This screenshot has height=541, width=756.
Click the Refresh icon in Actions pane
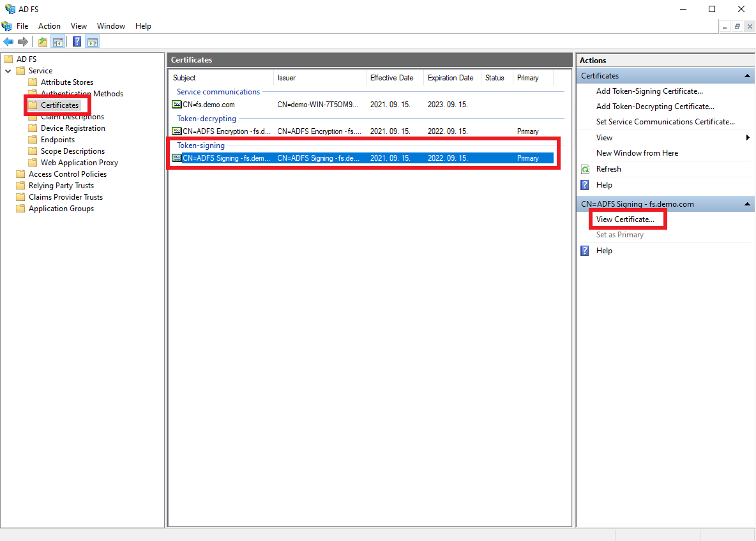(x=585, y=169)
